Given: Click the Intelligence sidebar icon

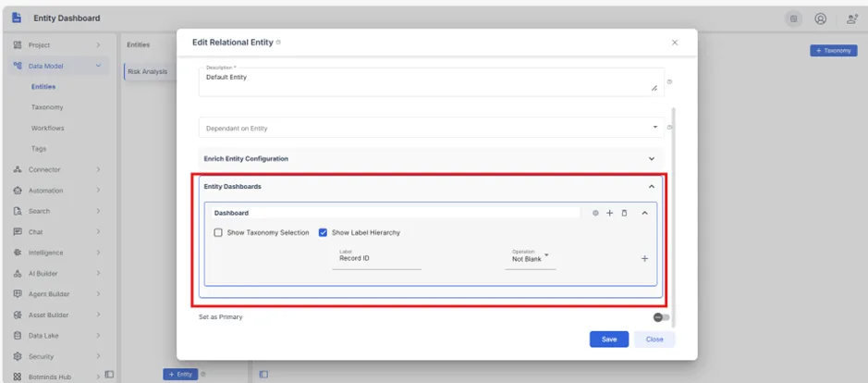Looking at the screenshot, I should (x=18, y=253).
